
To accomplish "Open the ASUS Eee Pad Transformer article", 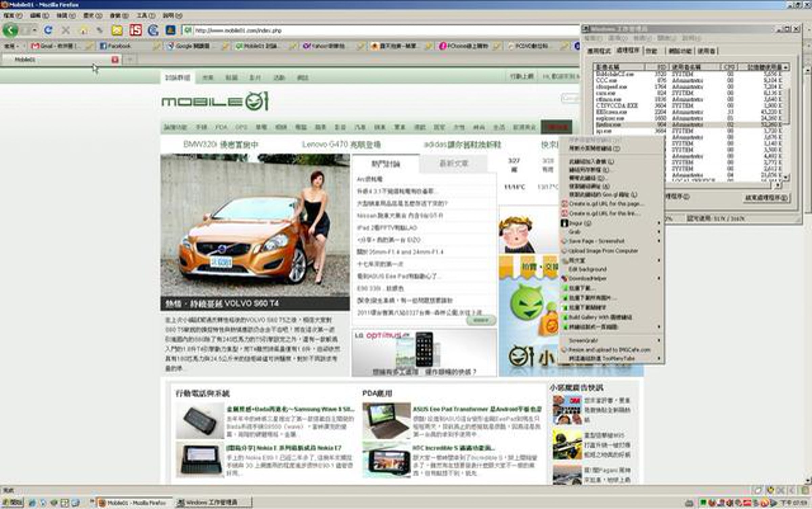I will click(477, 410).
